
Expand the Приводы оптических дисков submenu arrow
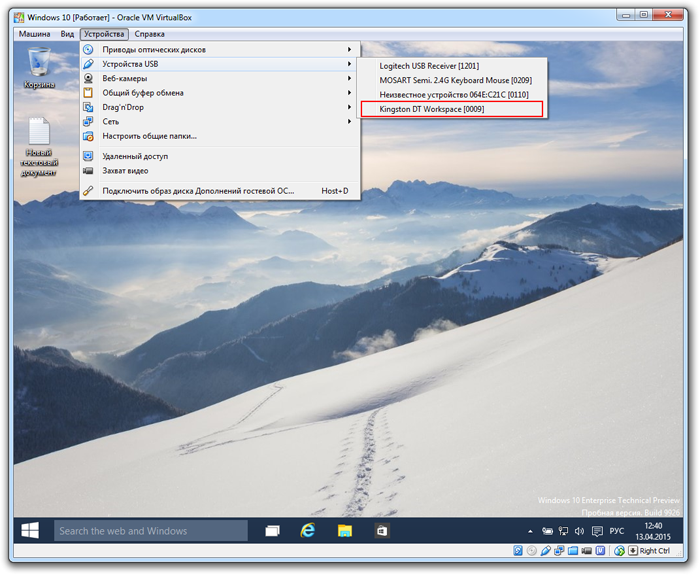tap(350, 50)
